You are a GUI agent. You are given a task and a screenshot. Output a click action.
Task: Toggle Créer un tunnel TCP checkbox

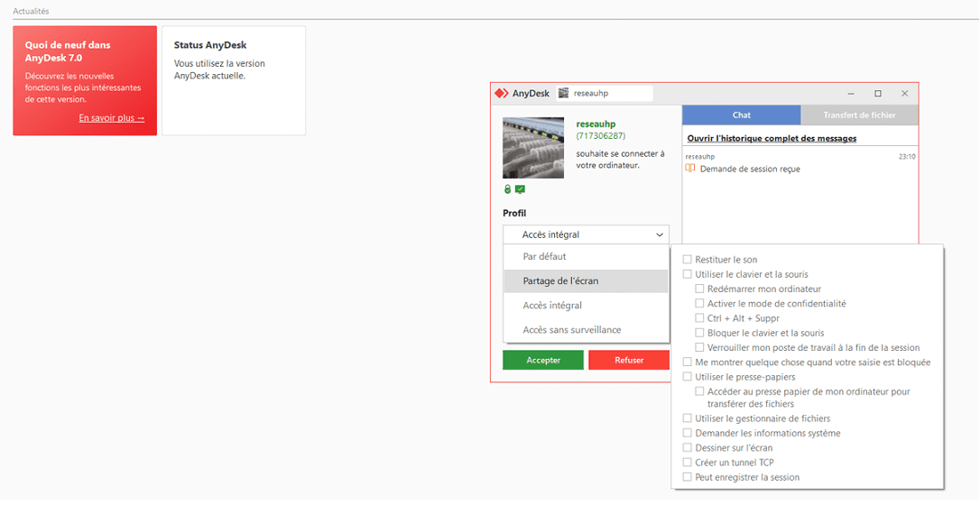point(688,463)
